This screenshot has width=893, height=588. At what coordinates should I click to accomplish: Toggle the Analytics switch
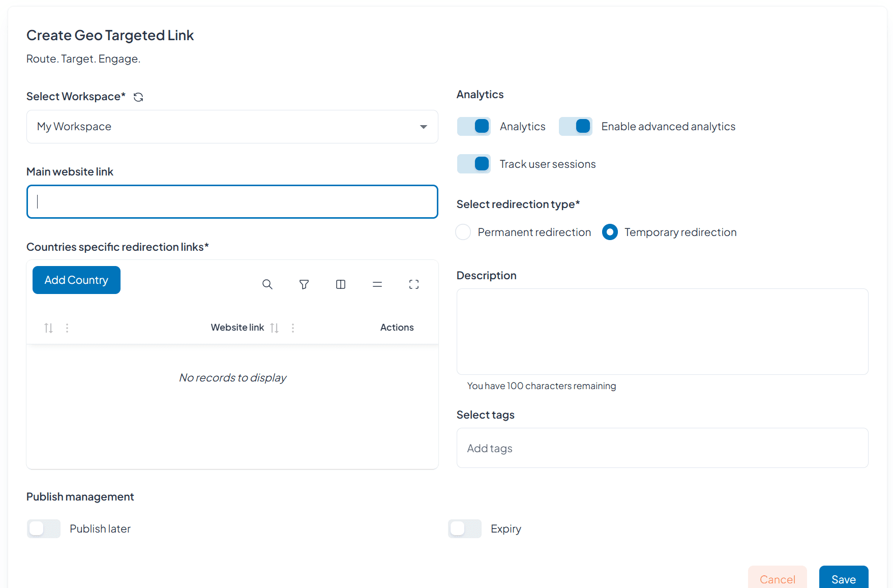point(474,126)
